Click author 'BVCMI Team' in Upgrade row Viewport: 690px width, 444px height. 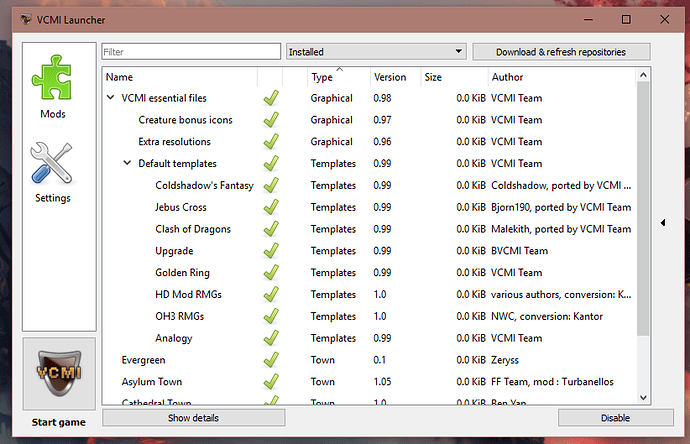pos(519,251)
